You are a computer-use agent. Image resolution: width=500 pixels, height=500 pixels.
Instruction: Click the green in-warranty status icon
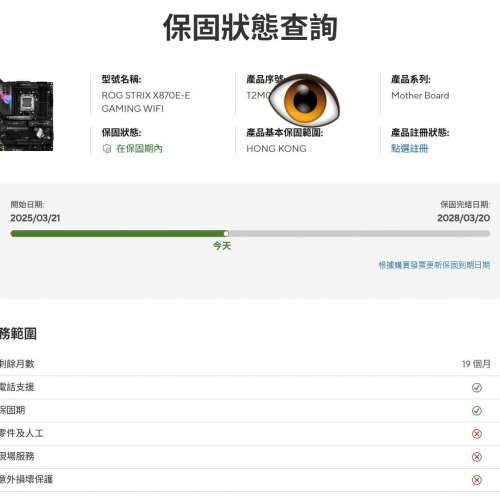point(107,149)
